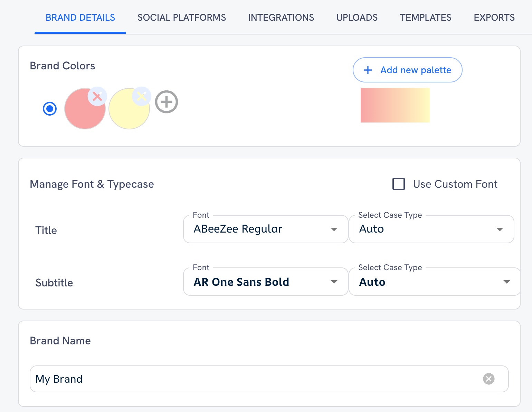The width and height of the screenshot is (532, 412).
Task: Click the Subtitle font dropdown chevron
Action: (334, 282)
